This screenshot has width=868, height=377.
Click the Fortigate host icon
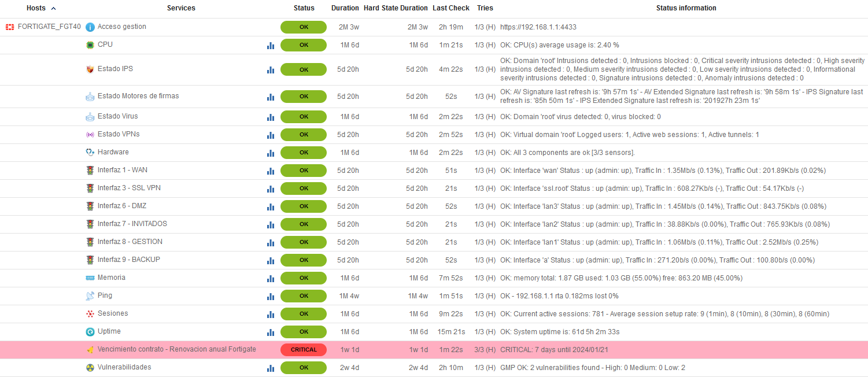pyautogui.click(x=10, y=27)
